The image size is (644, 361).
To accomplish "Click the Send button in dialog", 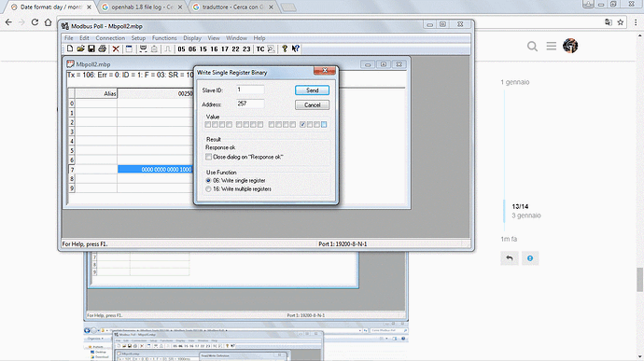I will (312, 90).
